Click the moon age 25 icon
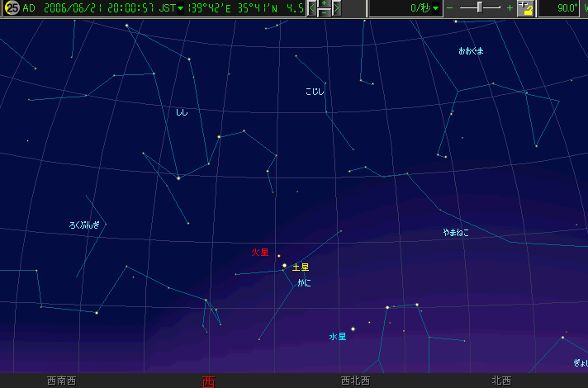This screenshot has height=388, width=588. pos(12,9)
